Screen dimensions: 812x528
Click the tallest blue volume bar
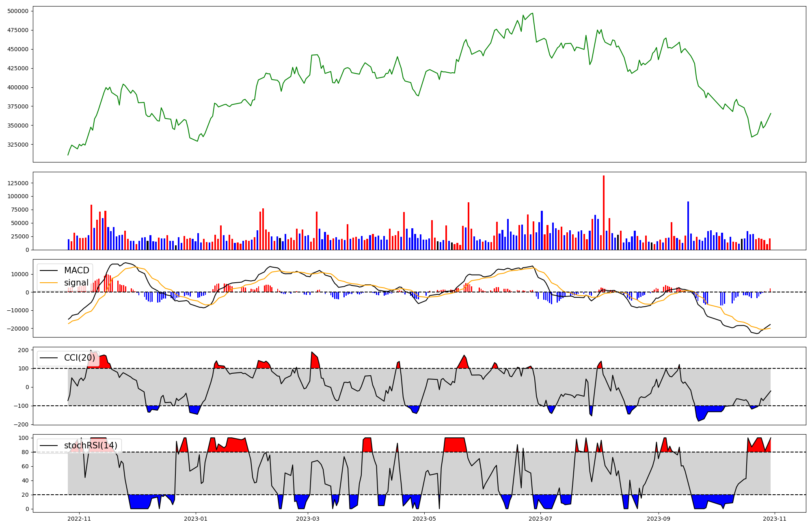[688, 226]
